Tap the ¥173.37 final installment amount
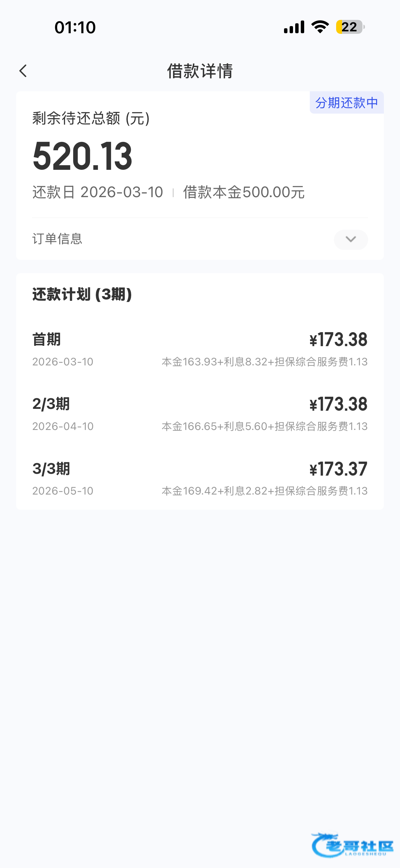The width and height of the screenshot is (400, 868). click(338, 469)
